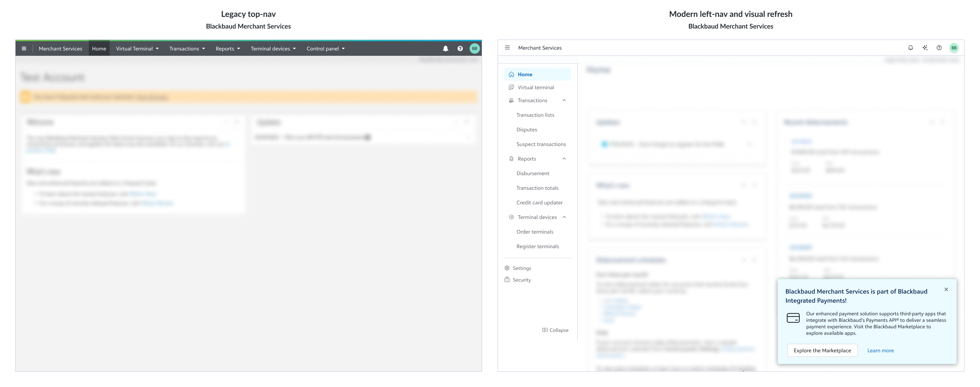Collapse the Reports section in the left nav
The height and width of the screenshot is (387, 980).
click(x=564, y=159)
